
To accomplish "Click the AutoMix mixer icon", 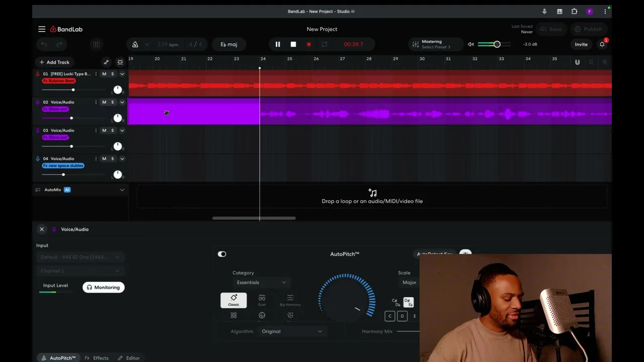I will pyautogui.click(x=38, y=190).
